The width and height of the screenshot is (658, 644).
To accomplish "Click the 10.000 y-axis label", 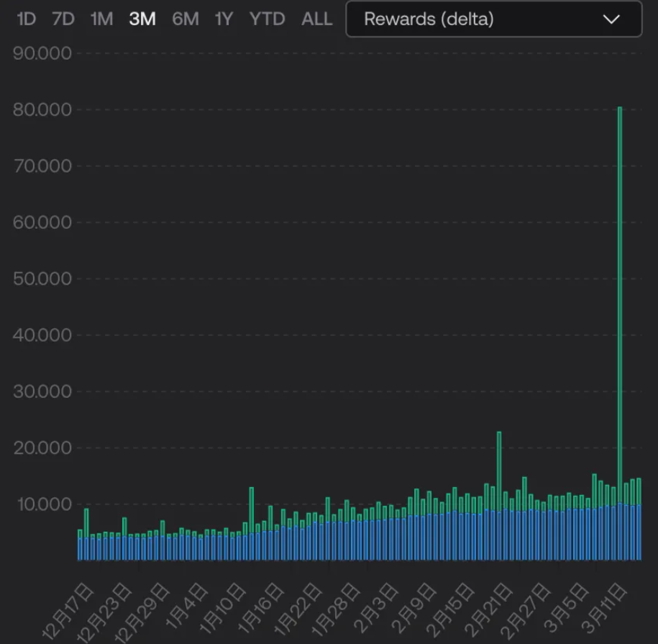I will (44, 504).
